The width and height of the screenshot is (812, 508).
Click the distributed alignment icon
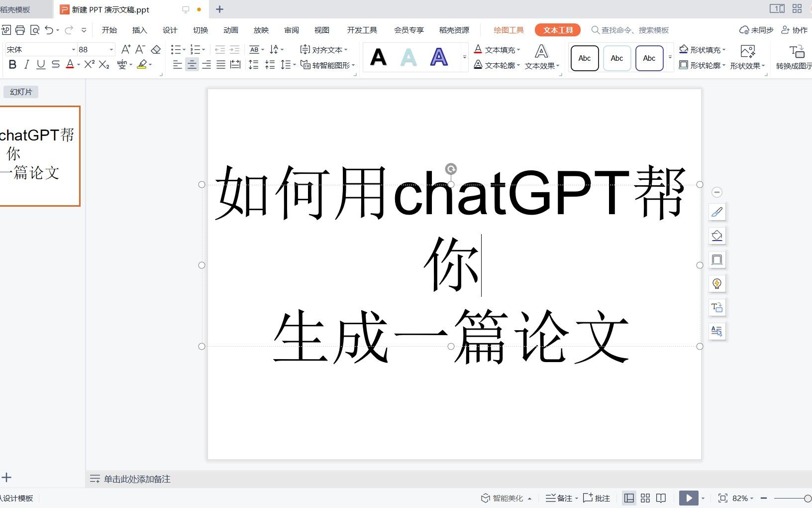click(x=235, y=65)
